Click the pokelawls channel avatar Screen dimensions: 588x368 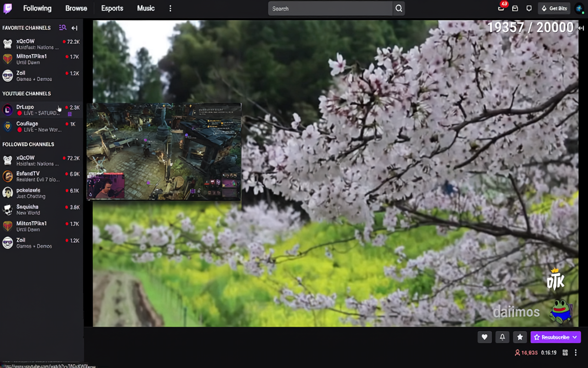[x=8, y=193]
